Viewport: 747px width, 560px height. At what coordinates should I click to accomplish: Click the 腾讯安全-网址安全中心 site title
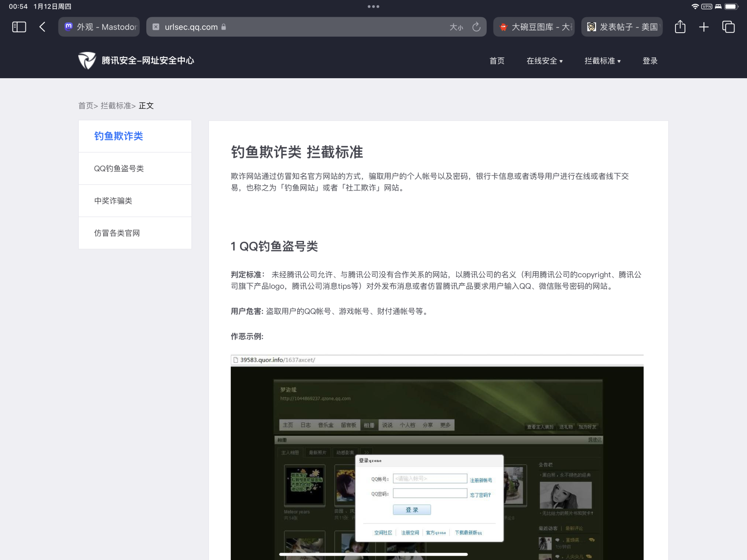click(x=148, y=60)
